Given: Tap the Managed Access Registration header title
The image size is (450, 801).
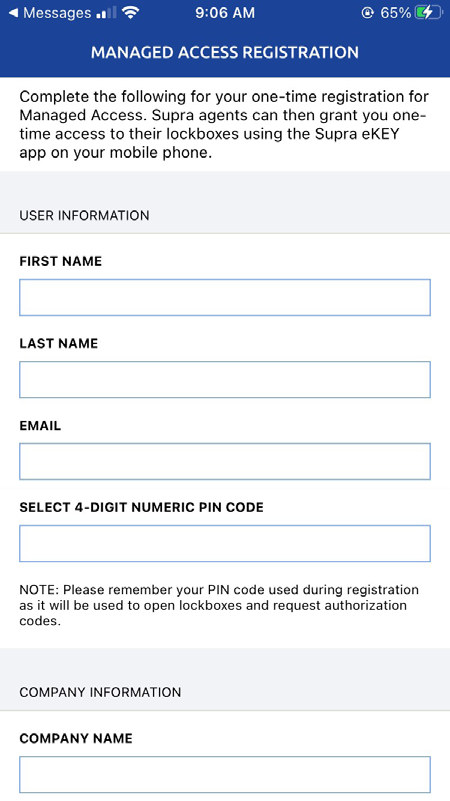Looking at the screenshot, I should 225,53.
